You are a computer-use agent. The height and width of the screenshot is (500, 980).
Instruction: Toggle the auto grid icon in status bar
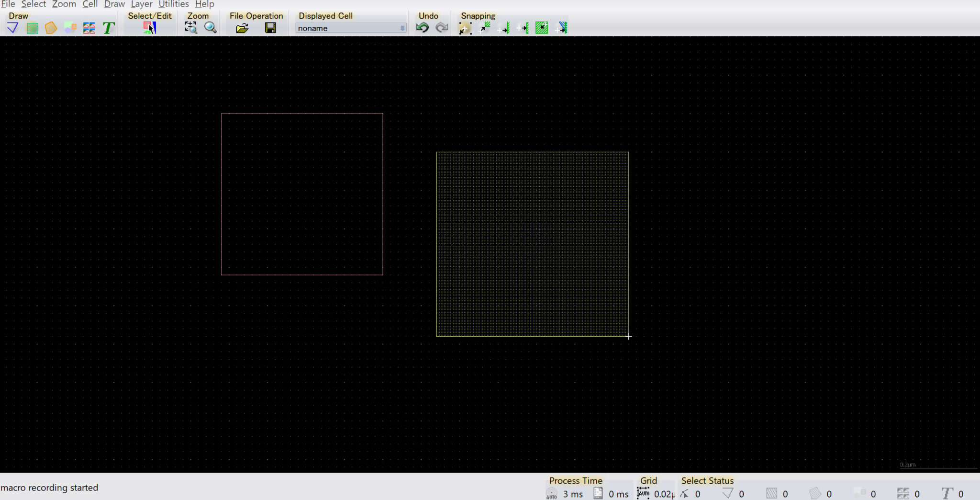click(x=643, y=493)
